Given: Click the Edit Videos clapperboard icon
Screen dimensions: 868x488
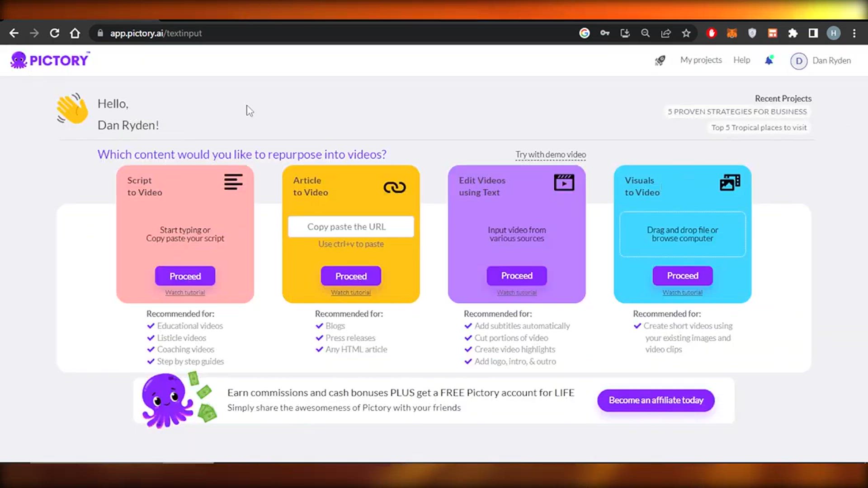Looking at the screenshot, I should pos(564,183).
